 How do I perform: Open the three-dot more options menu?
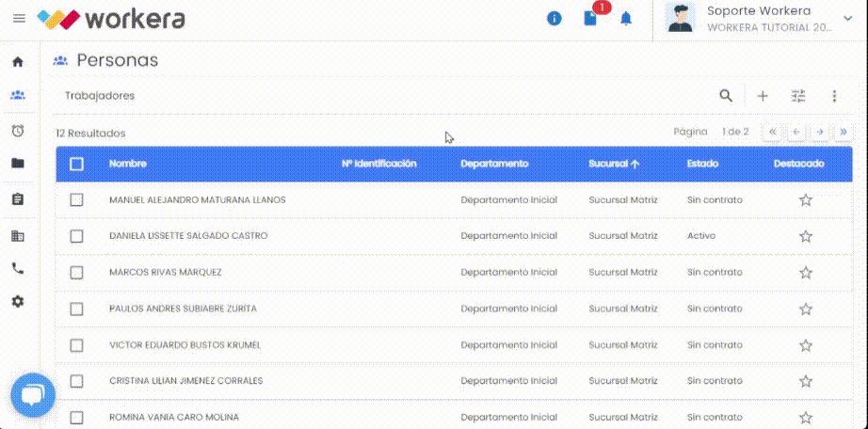834,96
